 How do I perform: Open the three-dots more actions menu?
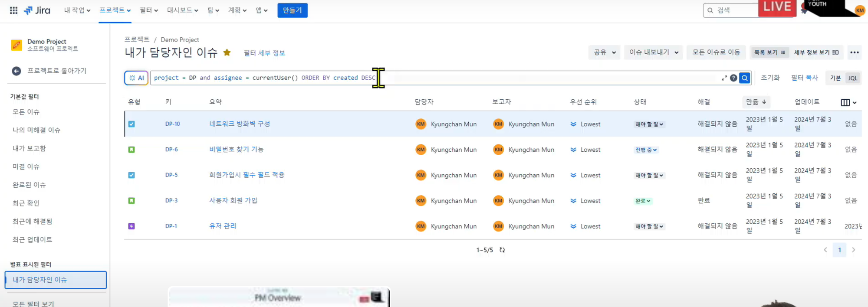855,52
